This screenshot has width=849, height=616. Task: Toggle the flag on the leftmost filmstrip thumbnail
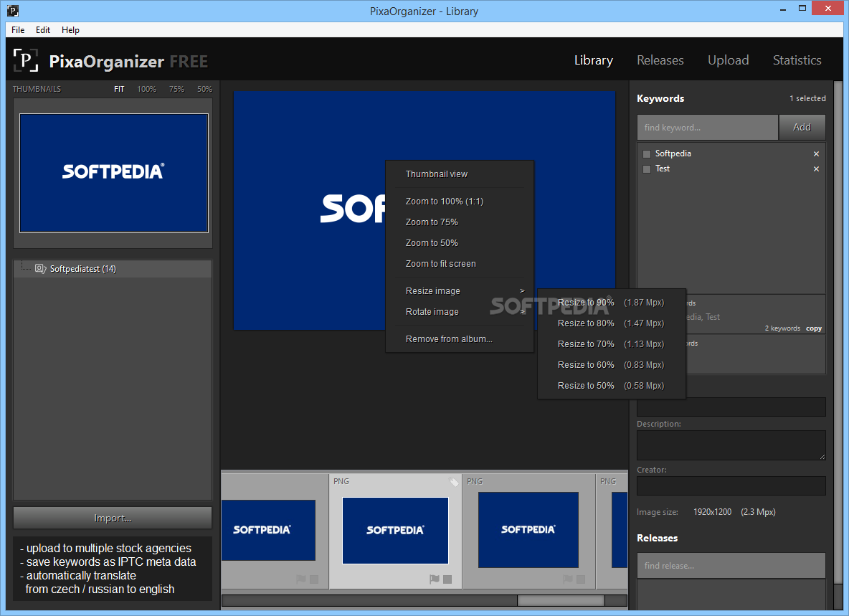pos(301,579)
